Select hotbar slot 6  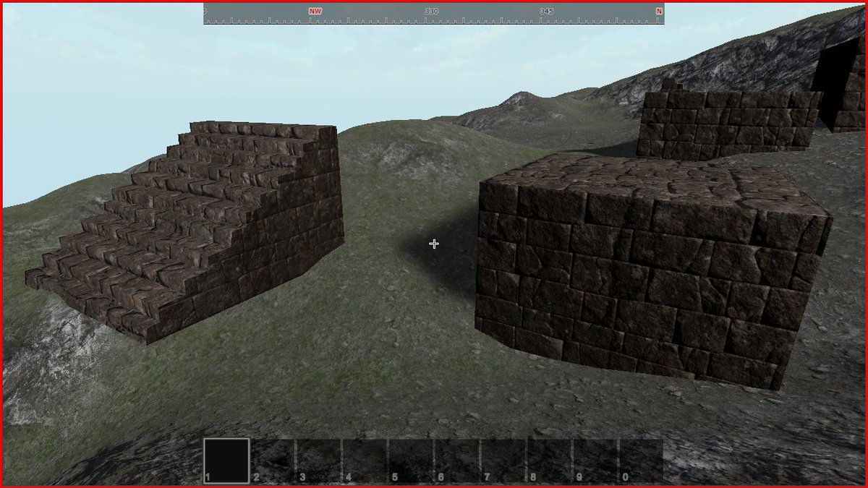point(456,461)
